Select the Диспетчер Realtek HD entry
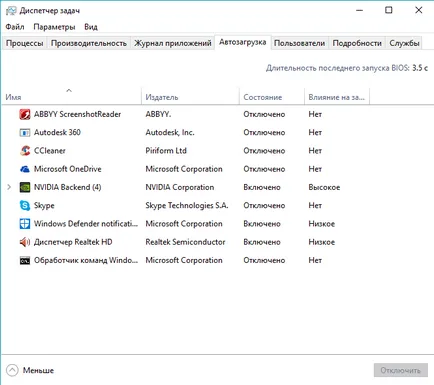Viewport: 434px width, 385px height. click(73, 242)
